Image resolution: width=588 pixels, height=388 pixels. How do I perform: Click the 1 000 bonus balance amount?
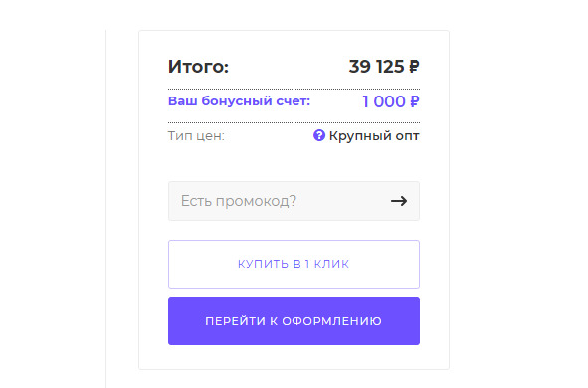tap(384, 101)
